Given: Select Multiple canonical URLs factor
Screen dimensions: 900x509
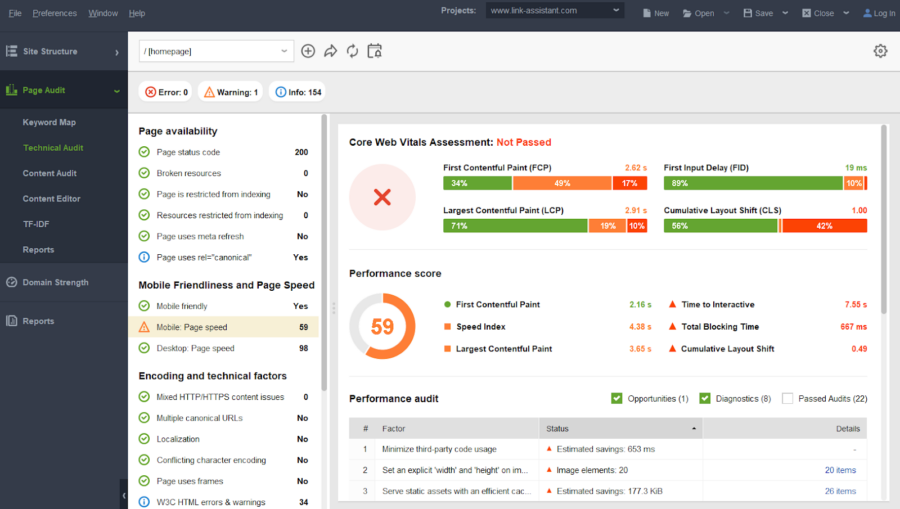Looking at the screenshot, I should click(223, 418).
